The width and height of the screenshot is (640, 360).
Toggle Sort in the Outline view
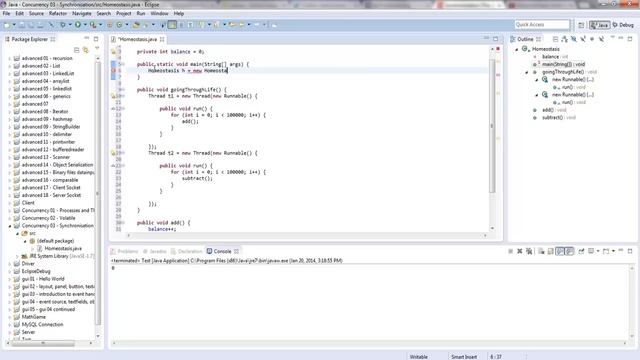564,39
